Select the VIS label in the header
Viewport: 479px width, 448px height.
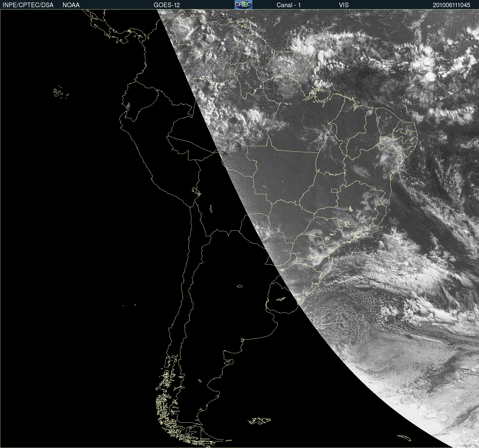pos(344,5)
